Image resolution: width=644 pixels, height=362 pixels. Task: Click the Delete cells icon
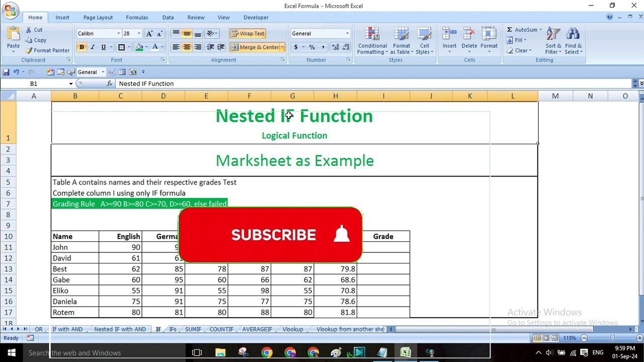click(469, 34)
